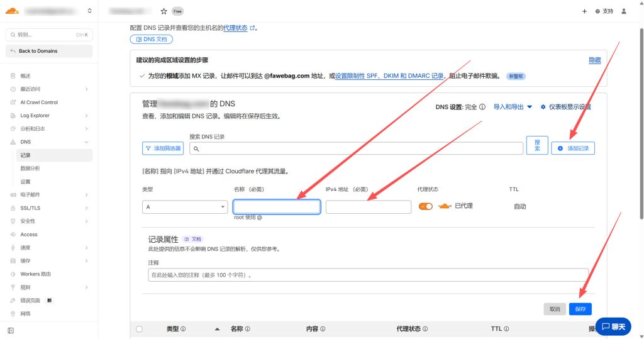644x339 pixels.
Task: Select 设置 under DNS
Action: [25, 182]
